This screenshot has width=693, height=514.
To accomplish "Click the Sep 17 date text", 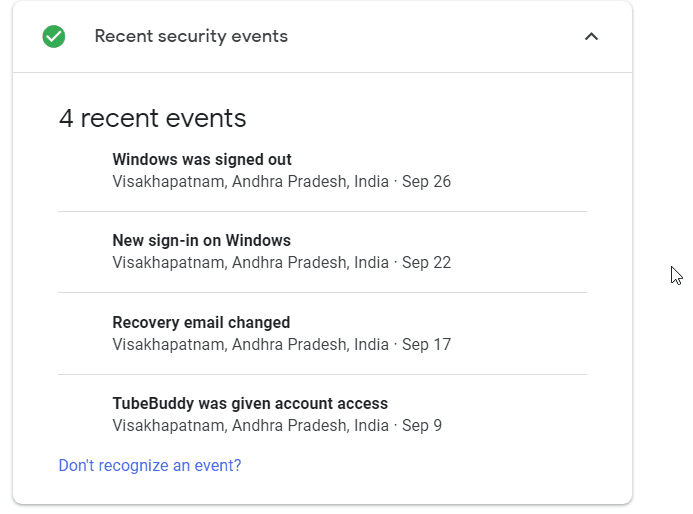I will click(x=426, y=344).
